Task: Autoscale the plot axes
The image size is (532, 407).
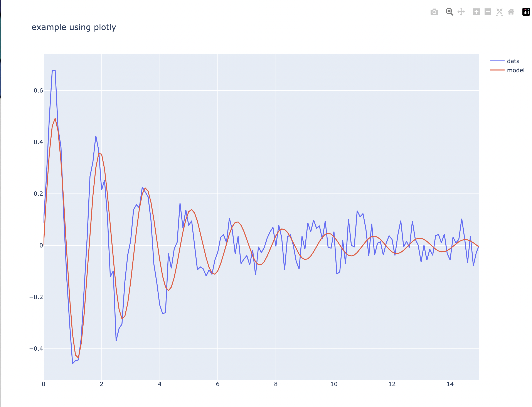Action: [x=499, y=12]
